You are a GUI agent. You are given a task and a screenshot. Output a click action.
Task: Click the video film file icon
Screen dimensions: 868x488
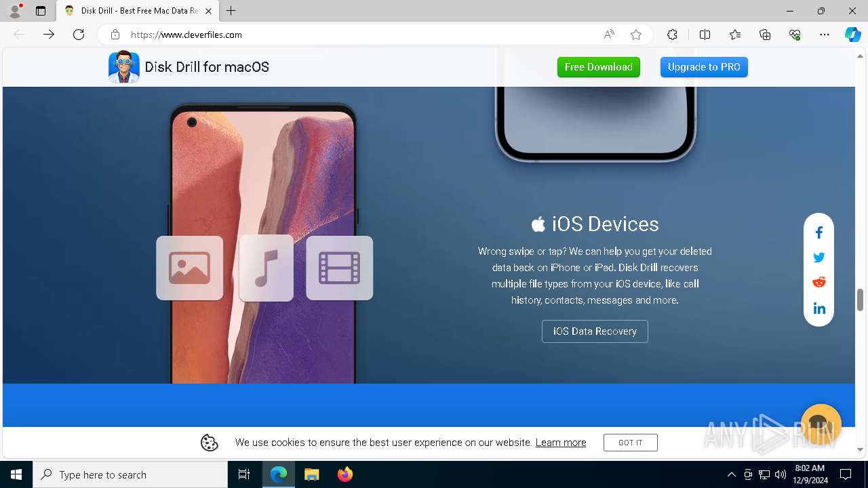[x=340, y=268]
